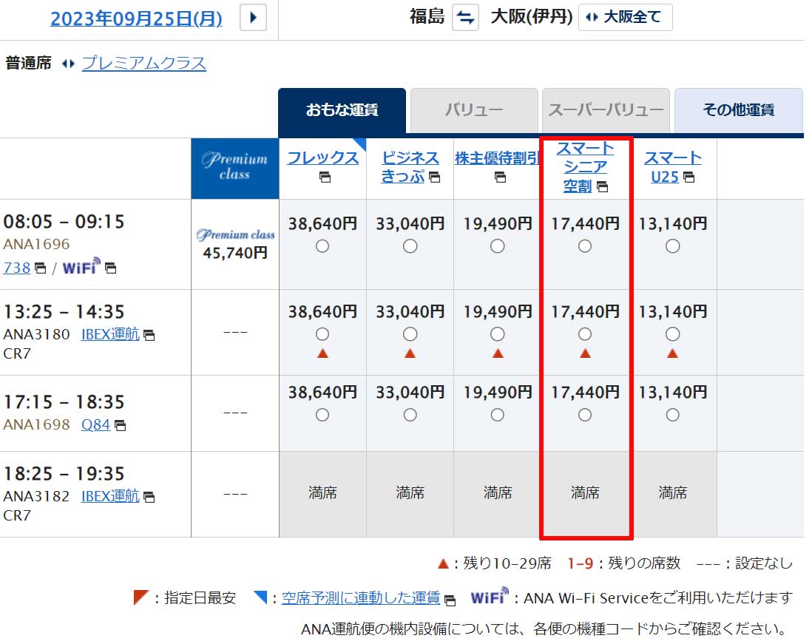Click flight time 08:05 – 09:15
This screenshot has width=812, height=644.
(x=64, y=222)
